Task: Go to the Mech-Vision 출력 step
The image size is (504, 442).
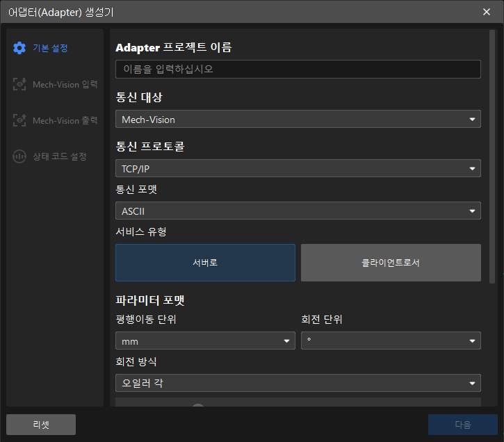Action: click(x=65, y=120)
